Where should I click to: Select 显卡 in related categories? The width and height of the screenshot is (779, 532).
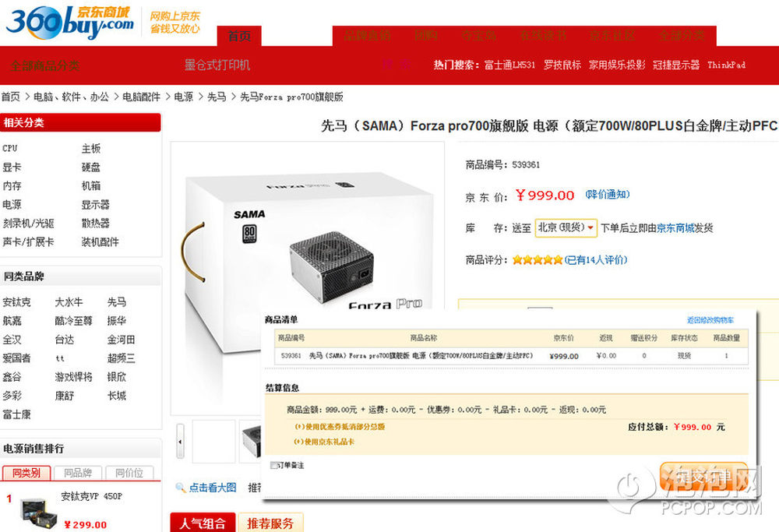[x=12, y=167]
